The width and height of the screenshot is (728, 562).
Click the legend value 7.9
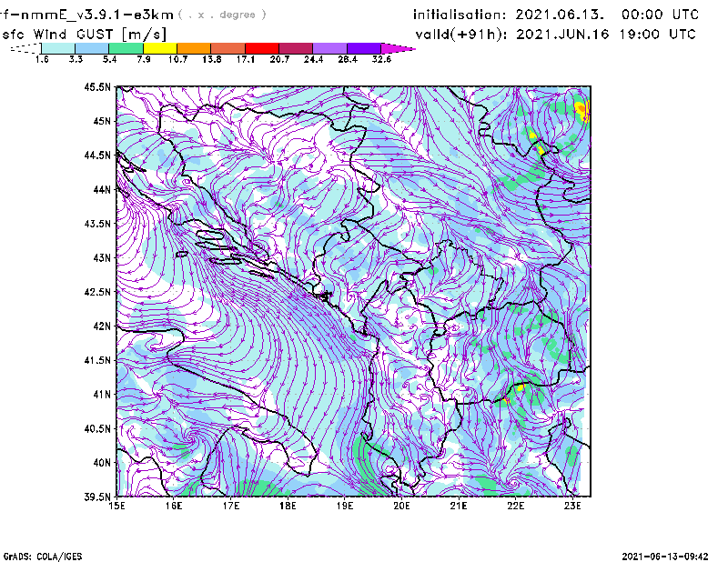(x=144, y=59)
